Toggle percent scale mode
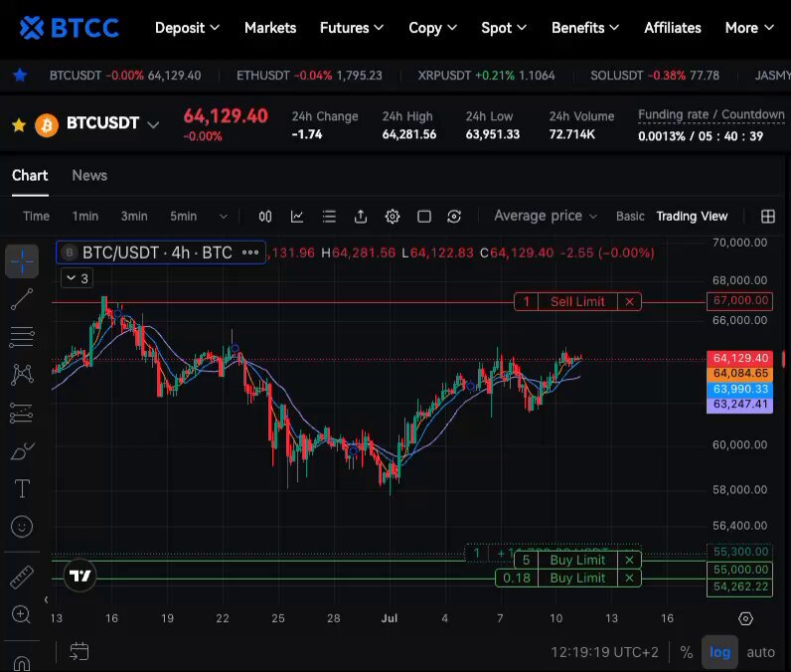This screenshot has width=791, height=672. 686,652
